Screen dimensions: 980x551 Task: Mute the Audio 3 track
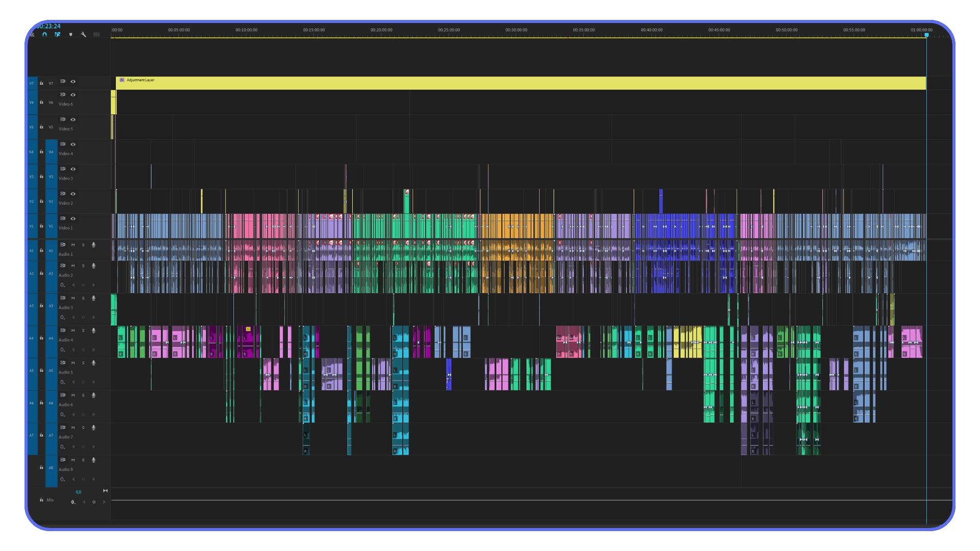(73, 298)
